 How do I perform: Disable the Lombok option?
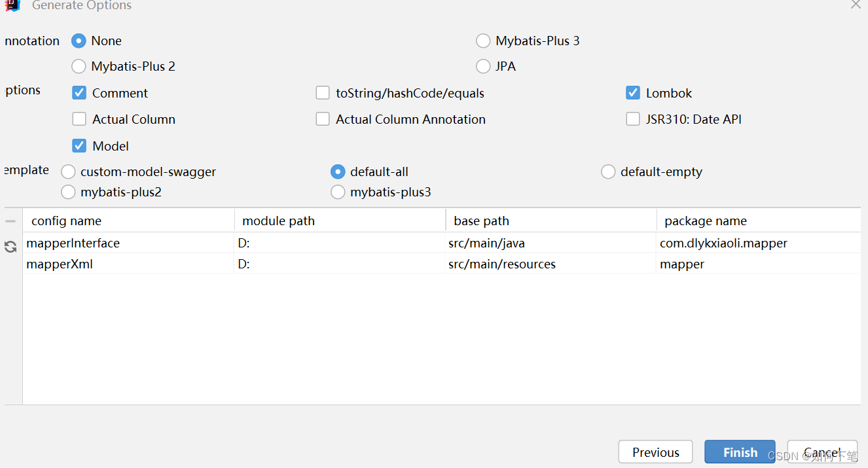(x=633, y=92)
